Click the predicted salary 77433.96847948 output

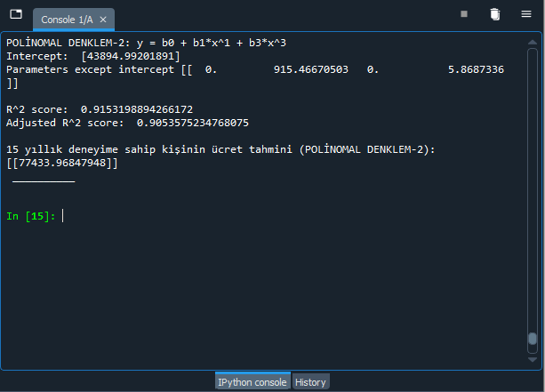pos(62,163)
